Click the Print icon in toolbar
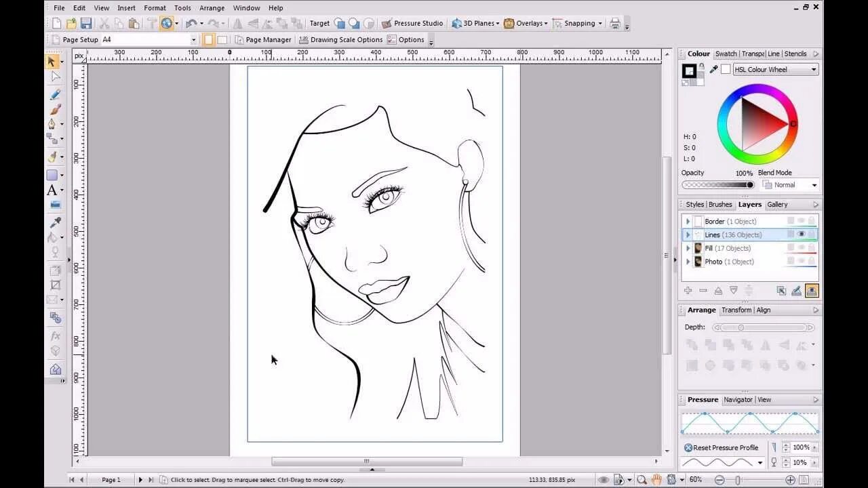868x488 pixels. point(615,23)
